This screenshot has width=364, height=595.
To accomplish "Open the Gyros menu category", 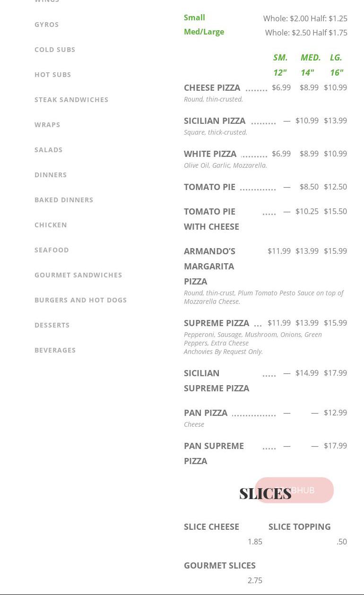I will click(x=47, y=25).
